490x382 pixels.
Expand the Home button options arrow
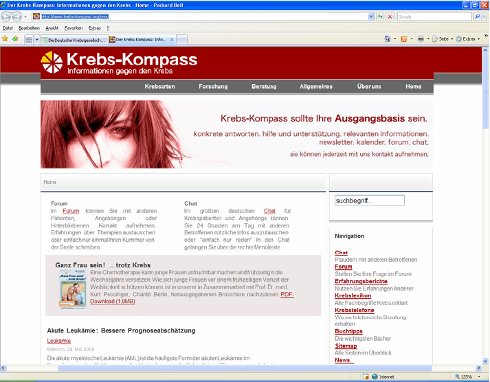[395, 39]
